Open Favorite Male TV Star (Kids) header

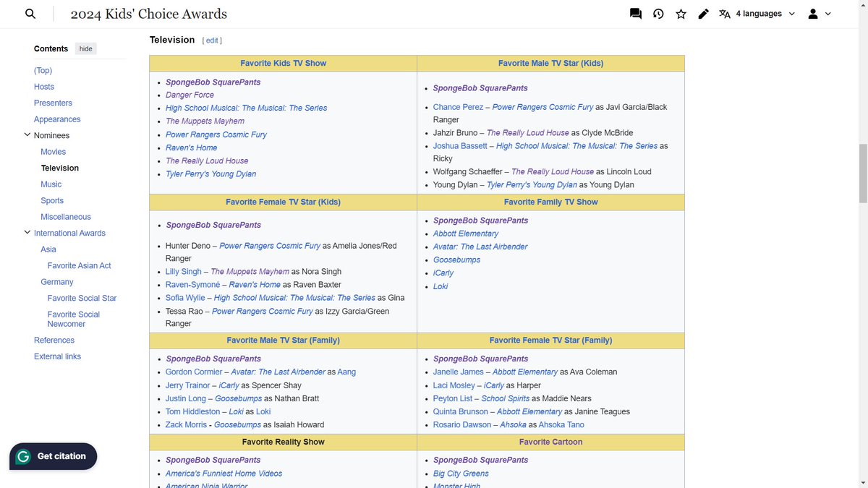pyautogui.click(x=550, y=63)
